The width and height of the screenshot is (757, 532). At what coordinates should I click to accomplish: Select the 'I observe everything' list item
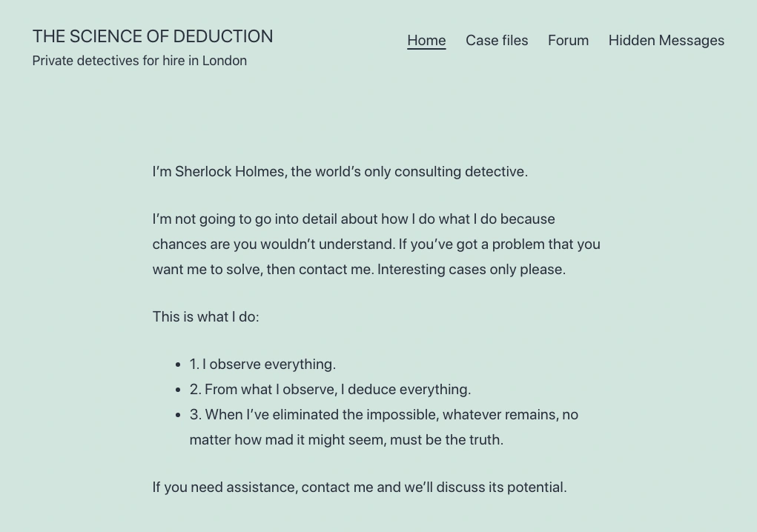[x=262, y=364]
